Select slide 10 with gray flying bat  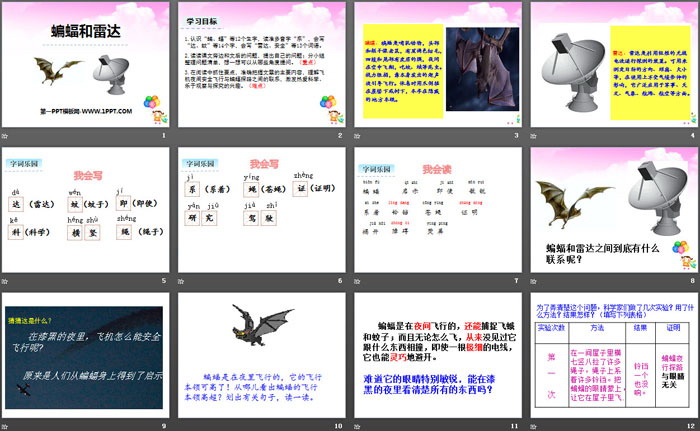tap(262, 356)
